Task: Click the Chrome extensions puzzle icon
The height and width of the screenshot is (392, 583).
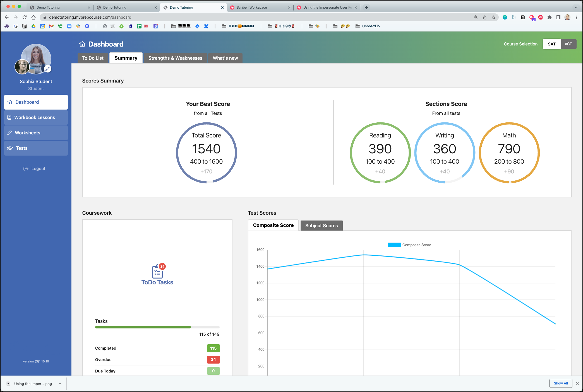Action: click(x=549, y=17)
